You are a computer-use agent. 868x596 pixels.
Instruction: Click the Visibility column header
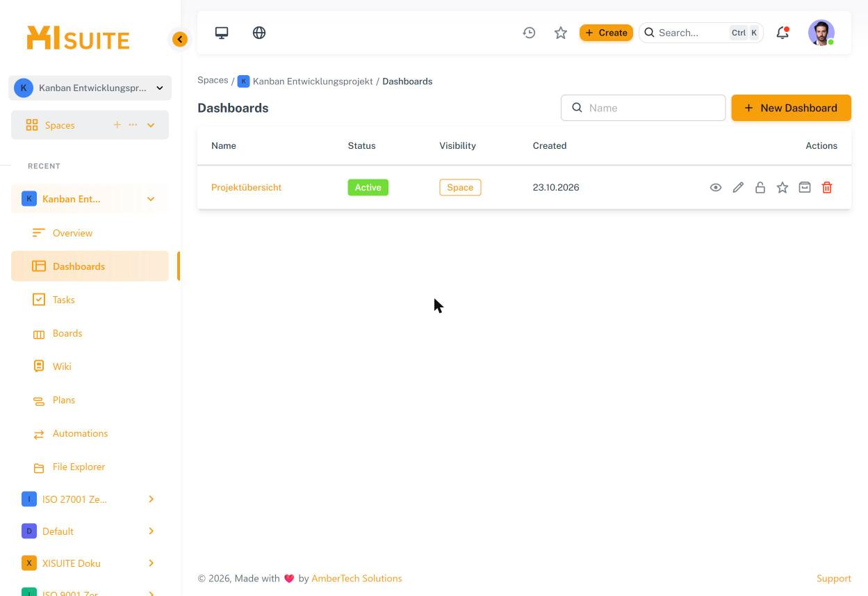(457, 145)
